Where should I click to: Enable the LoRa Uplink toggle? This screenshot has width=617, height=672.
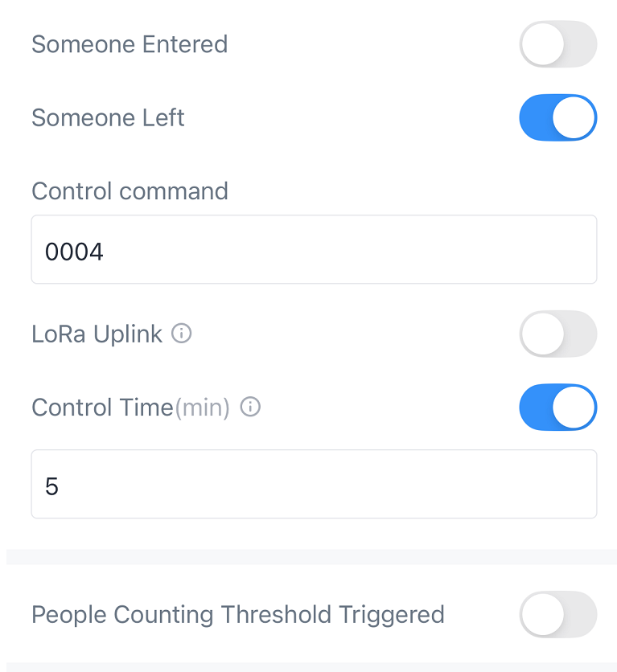pos(557,334)
